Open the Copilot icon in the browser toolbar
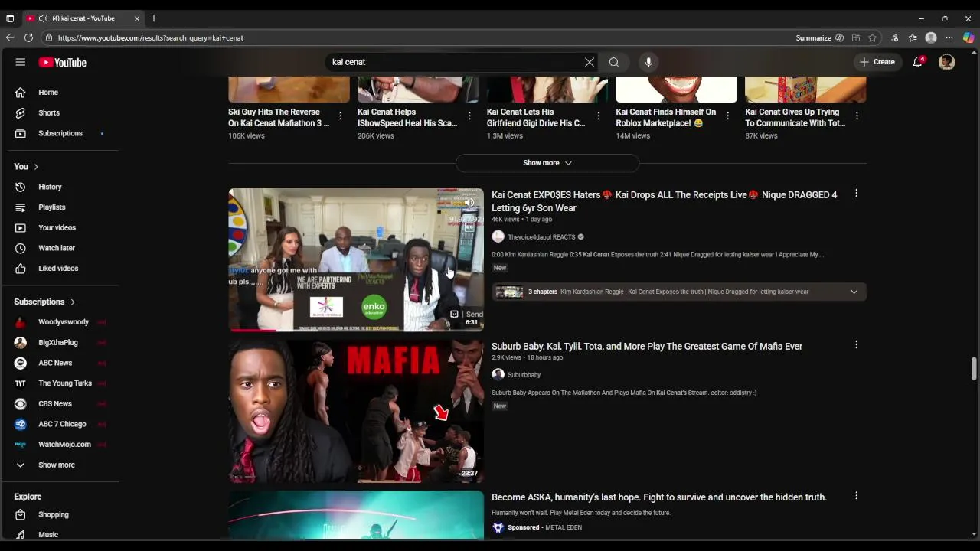Viewport: 980px width, 551px height. 969,37
